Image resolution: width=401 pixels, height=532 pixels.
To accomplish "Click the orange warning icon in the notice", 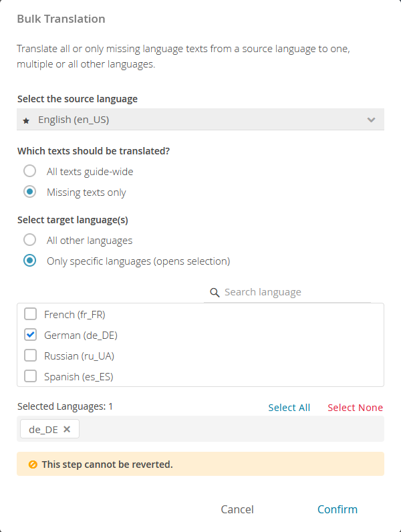I will (x=33, y=464).
